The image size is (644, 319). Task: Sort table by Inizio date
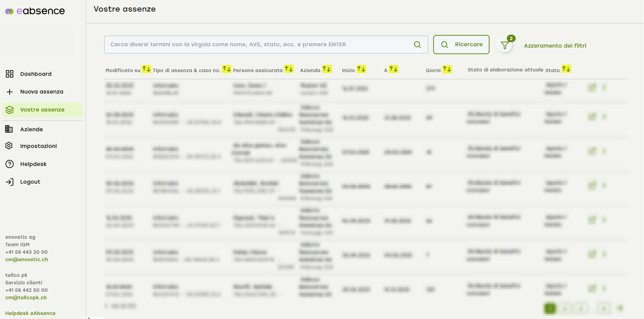click(x=361, y=69)
